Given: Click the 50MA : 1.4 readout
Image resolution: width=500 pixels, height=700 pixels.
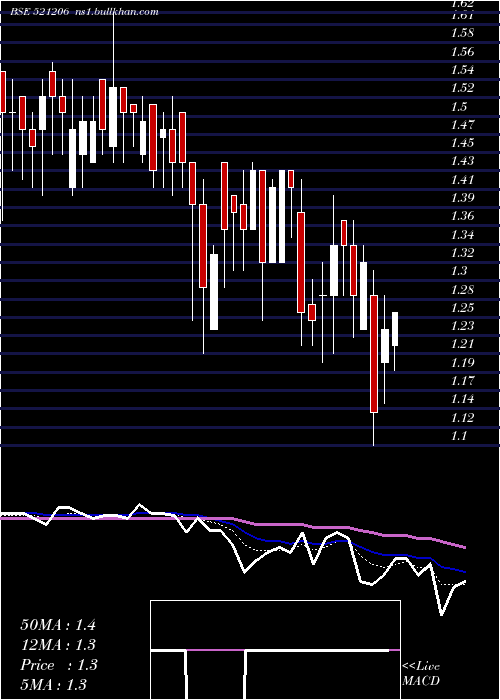Looking at the screenshot, I should (58, 625).
